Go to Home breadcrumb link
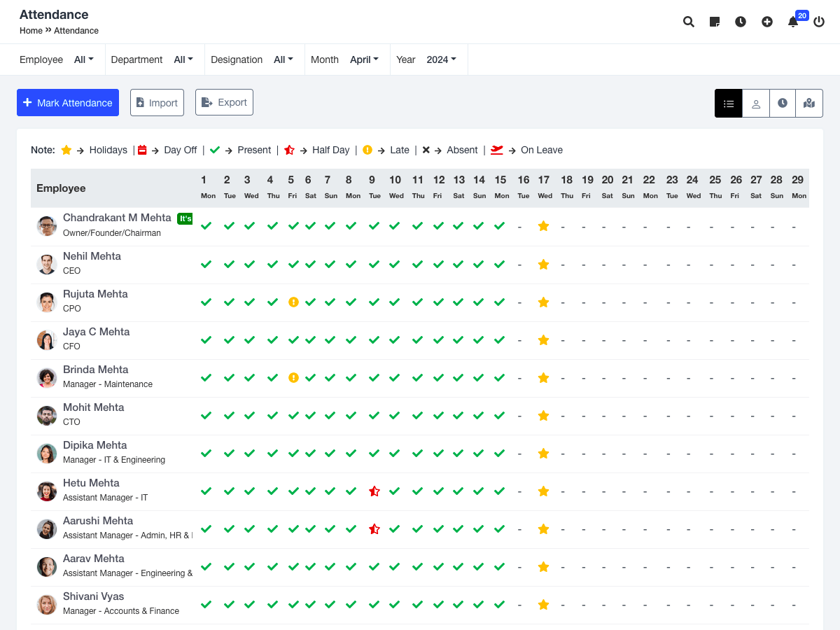Image resolution: width=840 pixels, height=630 pixels. [31, 31]
